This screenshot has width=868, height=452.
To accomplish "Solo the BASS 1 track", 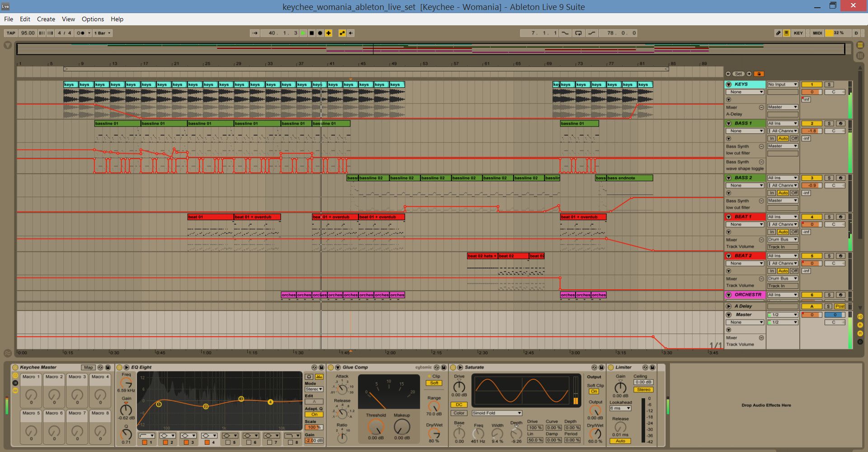I will (x=829, y=123).
